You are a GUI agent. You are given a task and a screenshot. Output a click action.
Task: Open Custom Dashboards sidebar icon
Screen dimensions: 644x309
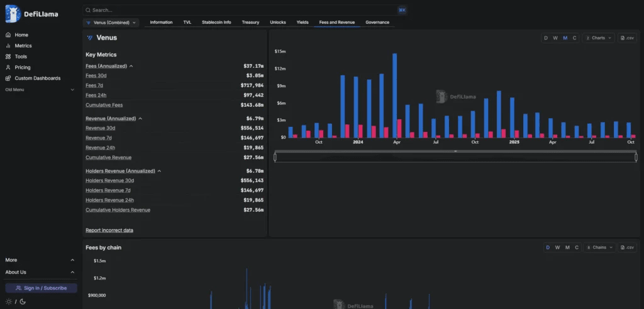click(x=8, y=79)
